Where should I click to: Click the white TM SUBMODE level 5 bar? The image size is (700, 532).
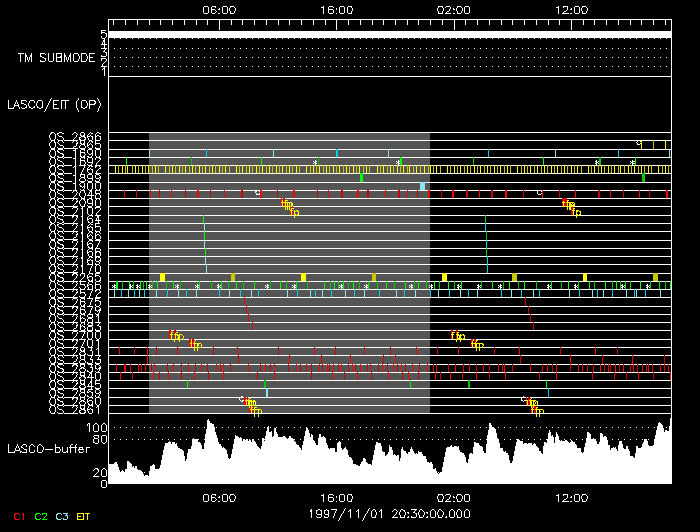click(x=388, y=34)
